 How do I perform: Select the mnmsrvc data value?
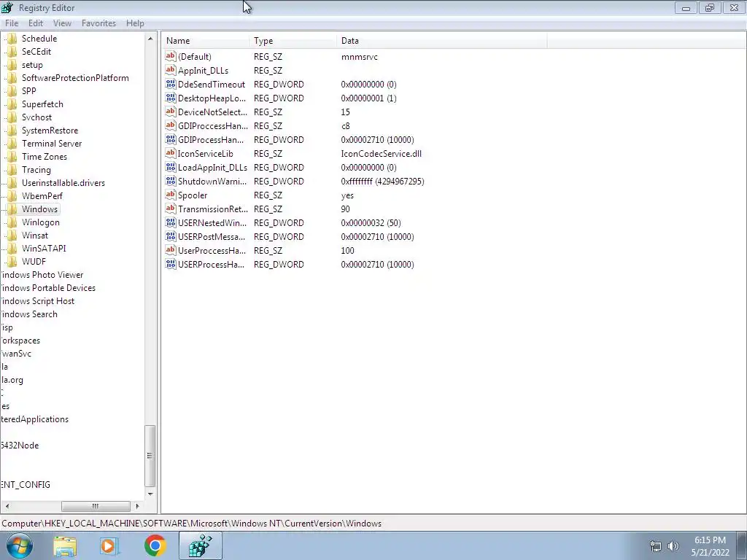pyautogui.click(x=359, y=57)
